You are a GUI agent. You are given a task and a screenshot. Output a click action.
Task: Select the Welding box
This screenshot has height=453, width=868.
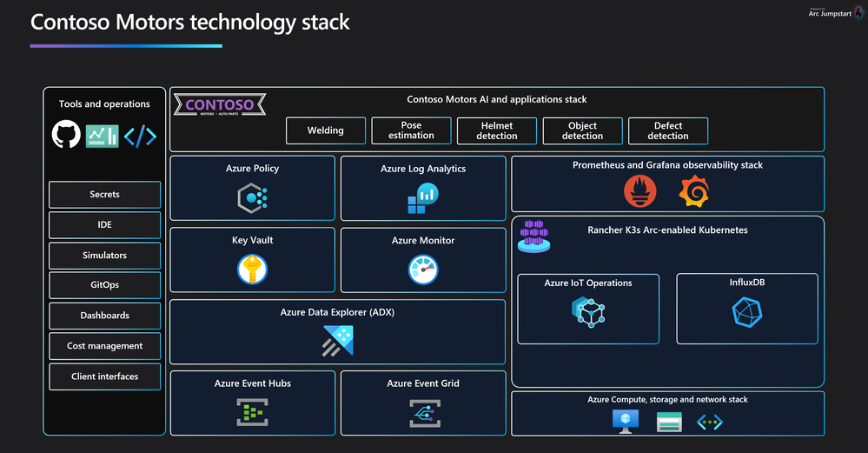pyautogui.click(x=326, y=130)
